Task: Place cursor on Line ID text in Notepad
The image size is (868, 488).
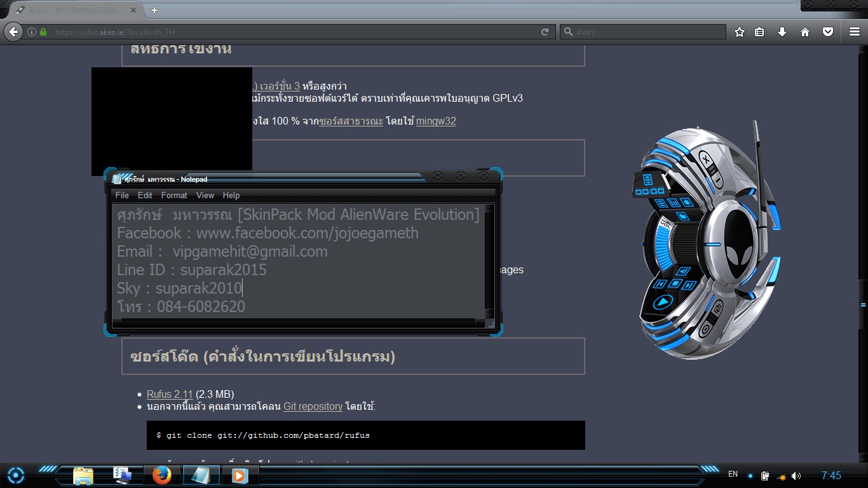Action: [192, 270]
